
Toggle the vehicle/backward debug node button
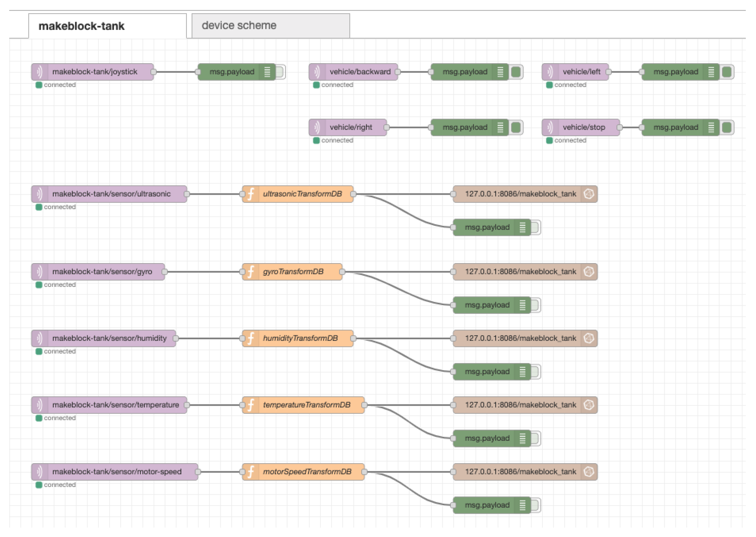516,72
